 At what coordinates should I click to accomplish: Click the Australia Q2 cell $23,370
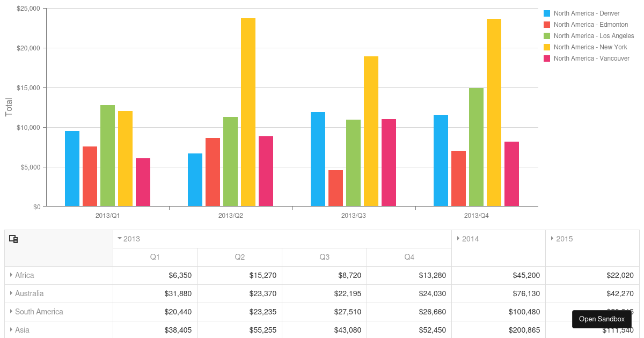pos(239,293)
